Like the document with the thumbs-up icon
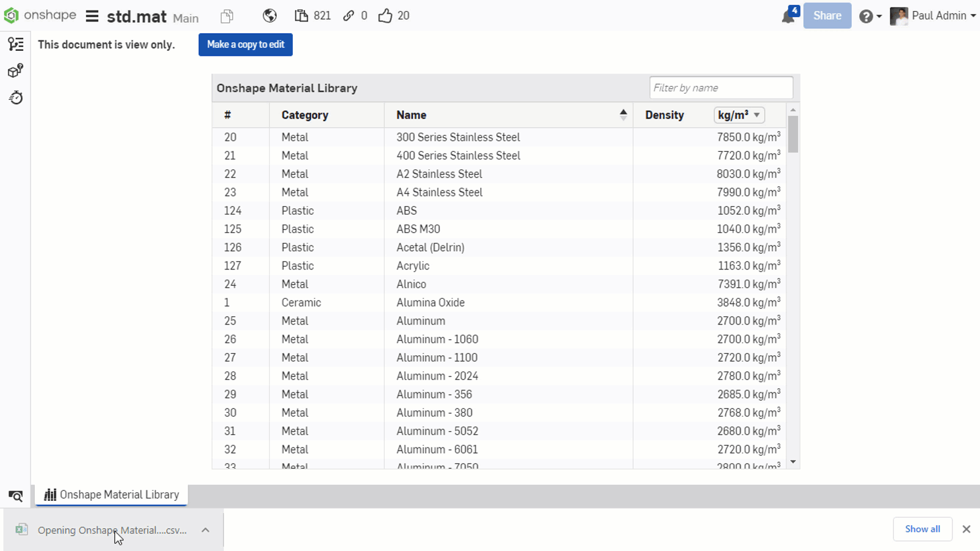The image size is (980, 551). (x=385, y=15)
